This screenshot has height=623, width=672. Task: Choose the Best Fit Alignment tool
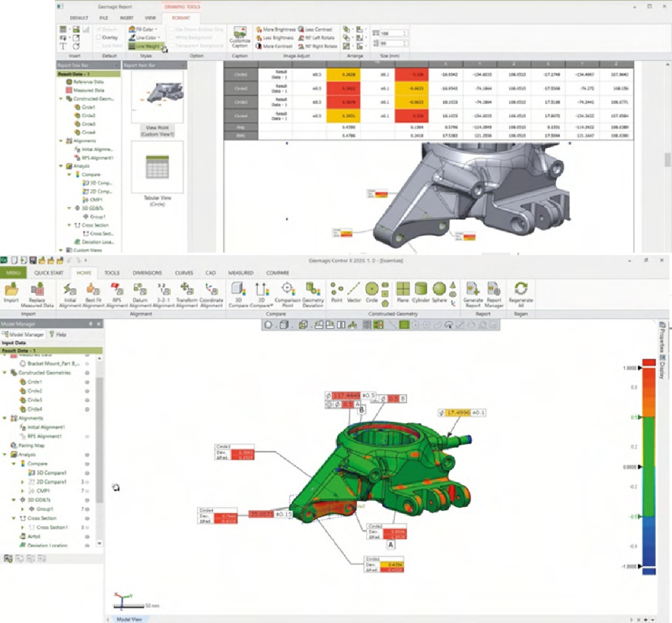93,294
